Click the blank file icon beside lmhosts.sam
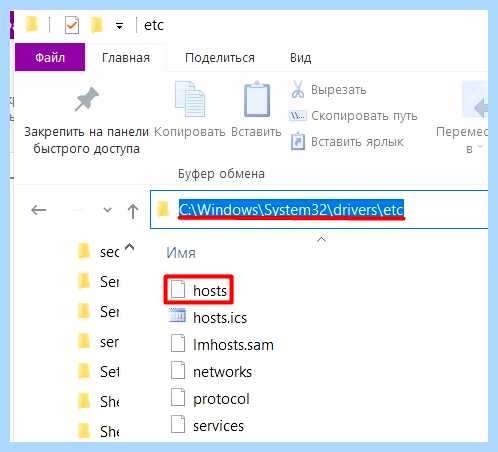This screenshot has width=498, height=452. [178, 343]
